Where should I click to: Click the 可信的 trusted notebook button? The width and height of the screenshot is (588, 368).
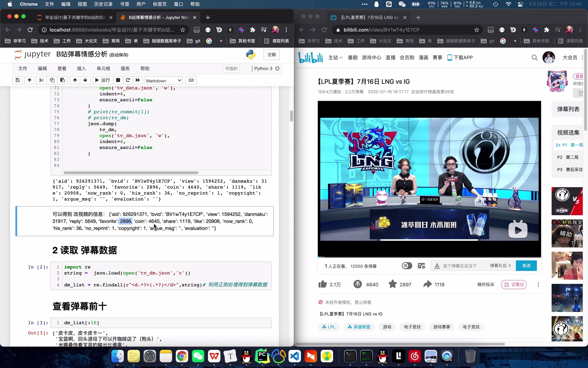pyautogui.click(x=231, y=69)
